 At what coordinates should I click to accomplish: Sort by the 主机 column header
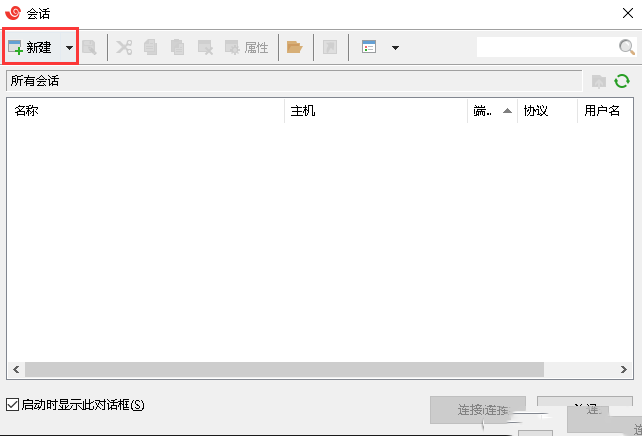[376, 111]
